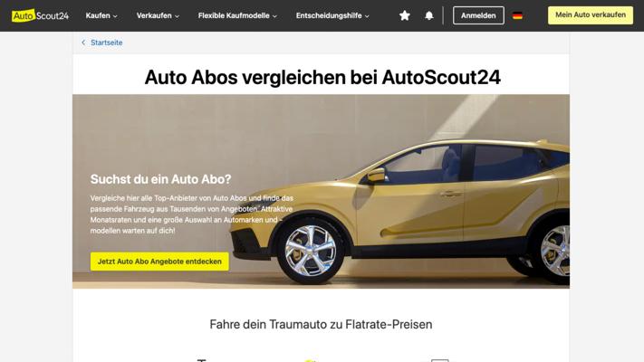644x362 pixels.
Task: Click Mein Auto verkaufen button
Action: (x=591, y=15)
